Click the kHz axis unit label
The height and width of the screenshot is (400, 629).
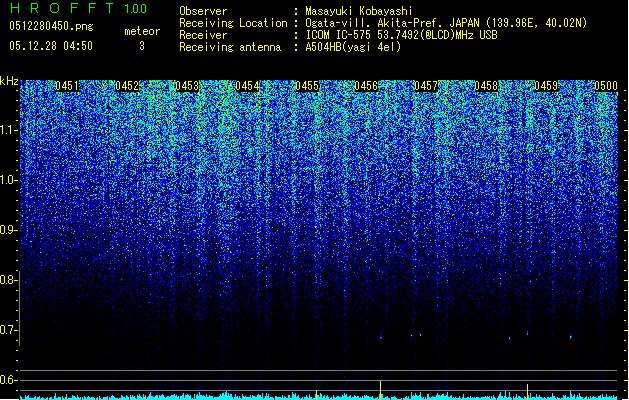pyautogui.click(x=9, y=81)
